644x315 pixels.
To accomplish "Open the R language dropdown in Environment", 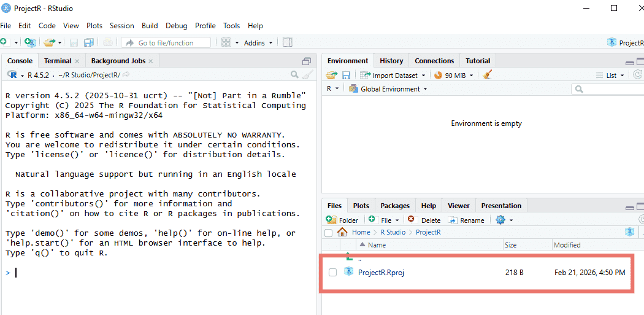I will tap(332, 88).
